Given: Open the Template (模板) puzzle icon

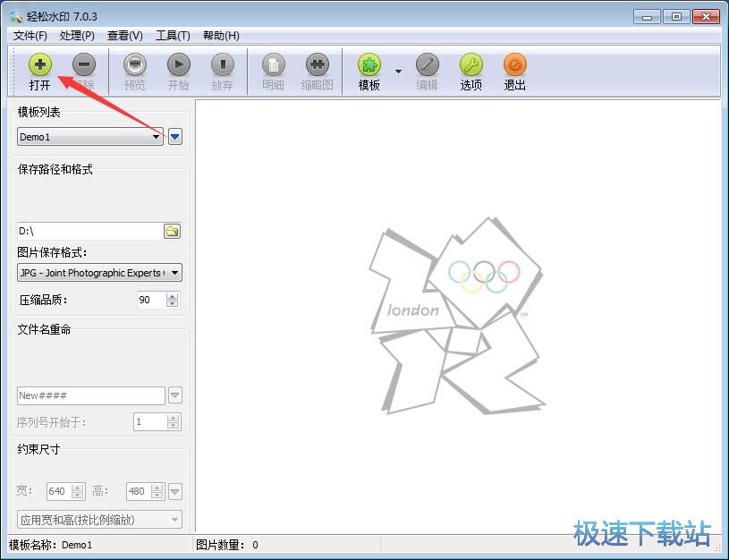Looking at the screenshot, I should 369,65.
